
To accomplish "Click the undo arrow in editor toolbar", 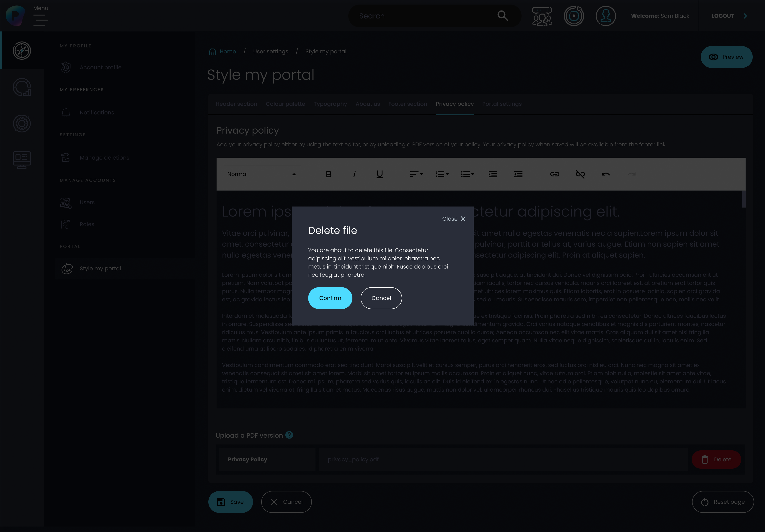I will [605, 174].
